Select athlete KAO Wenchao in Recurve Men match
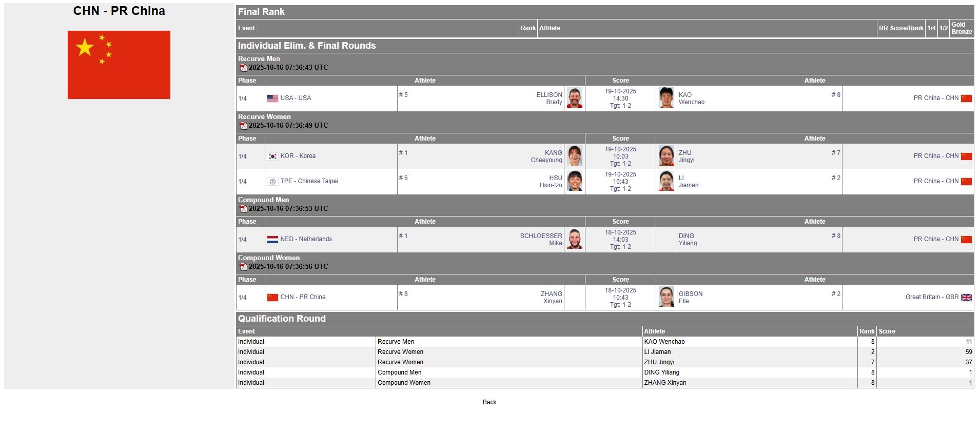This screenshot has height=433, width=980. coord(692,99)
